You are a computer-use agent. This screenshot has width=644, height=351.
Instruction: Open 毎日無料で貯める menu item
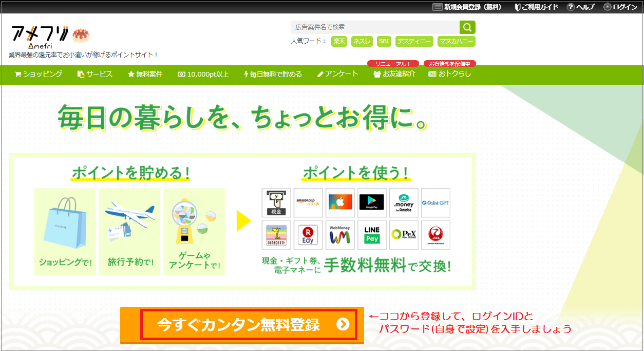tap(273, 74)
